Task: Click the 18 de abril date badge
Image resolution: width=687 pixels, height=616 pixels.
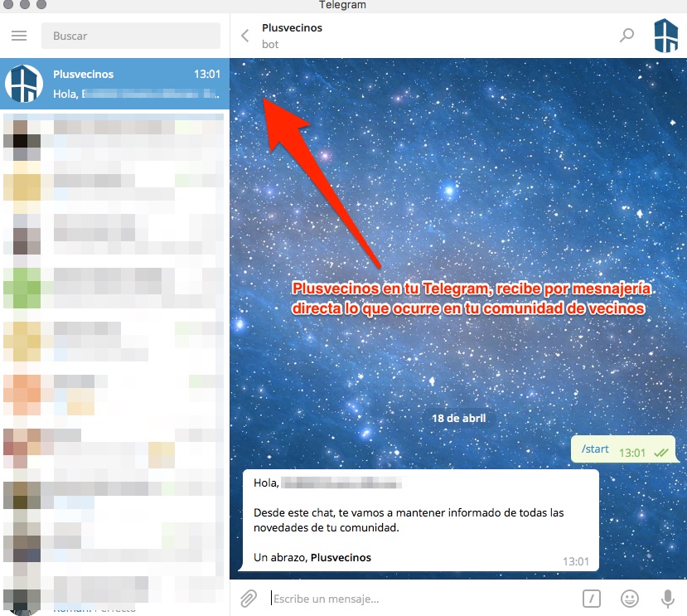Action: (458, 418)
